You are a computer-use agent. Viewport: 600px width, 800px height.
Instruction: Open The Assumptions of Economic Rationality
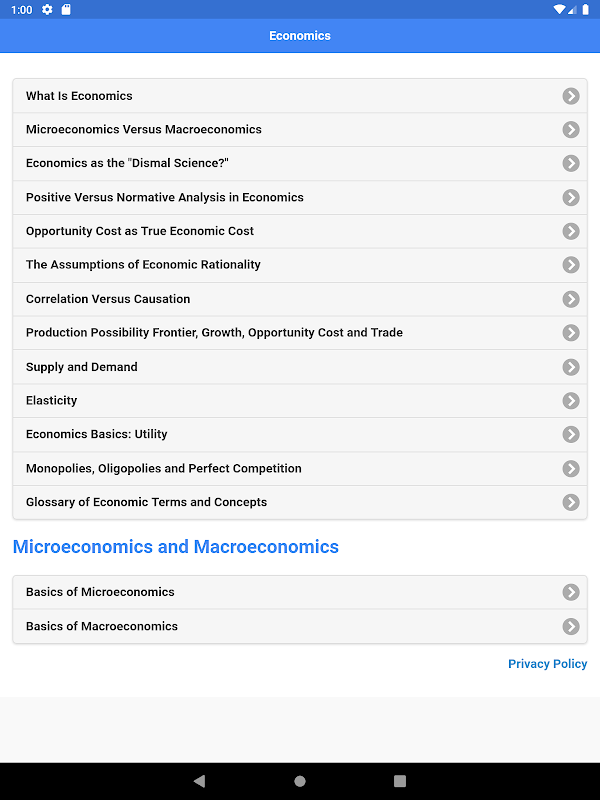[x=143, y=265]
